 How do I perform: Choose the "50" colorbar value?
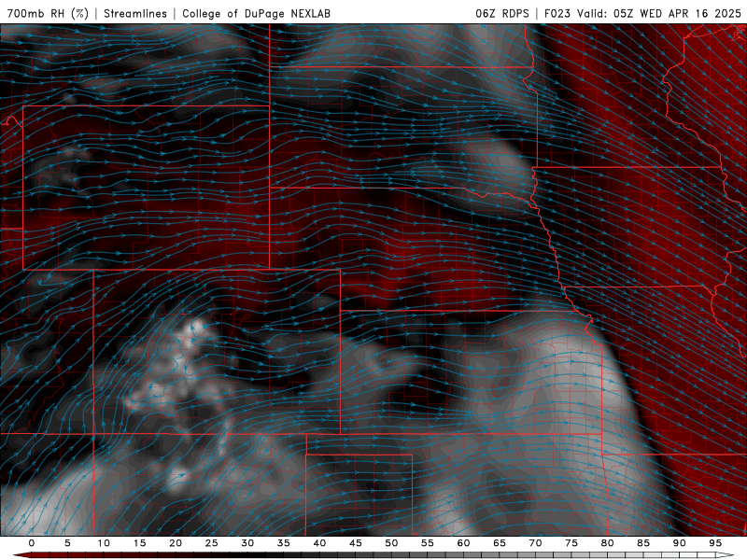(x=391, y=543)
